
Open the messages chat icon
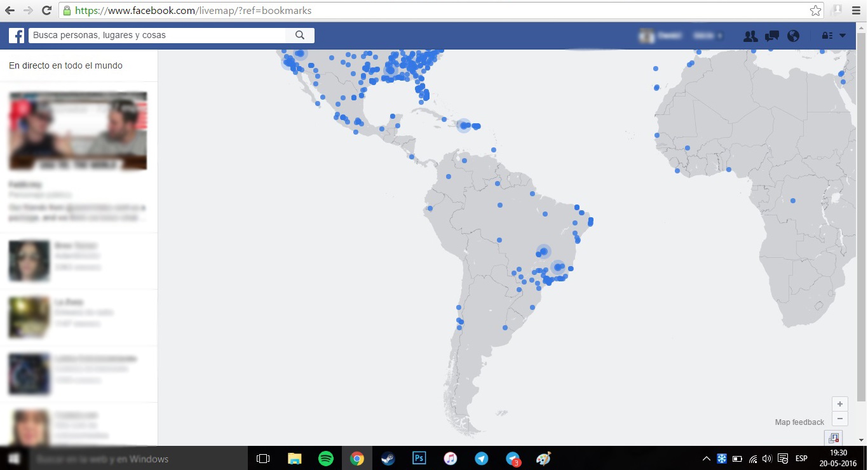772,36
